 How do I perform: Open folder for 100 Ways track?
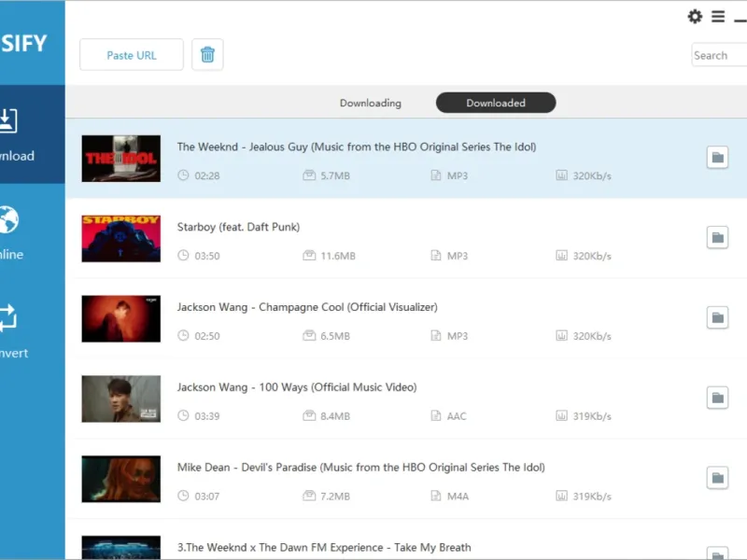[x=717, y=398]
